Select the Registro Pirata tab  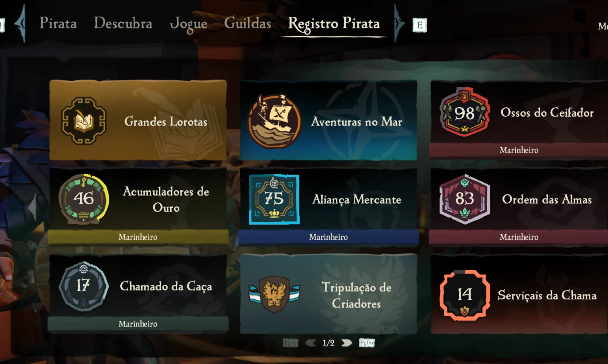click(334, 24)
